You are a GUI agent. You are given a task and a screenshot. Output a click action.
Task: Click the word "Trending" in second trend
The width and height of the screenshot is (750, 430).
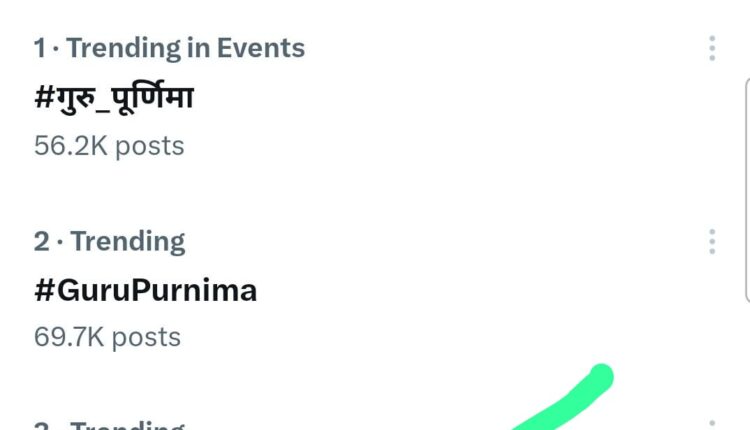(x=128, y=241)
